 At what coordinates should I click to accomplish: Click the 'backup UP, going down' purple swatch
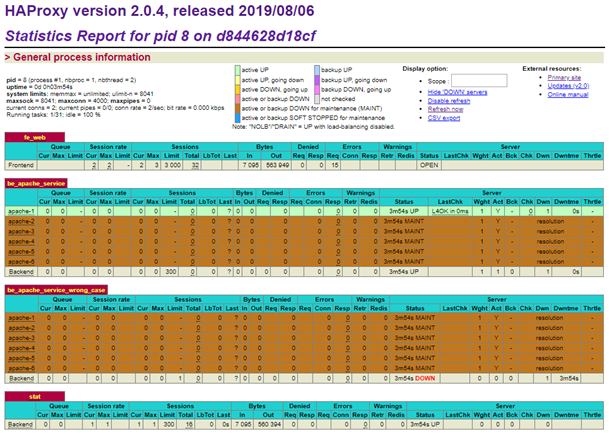(x=317, y=80)
